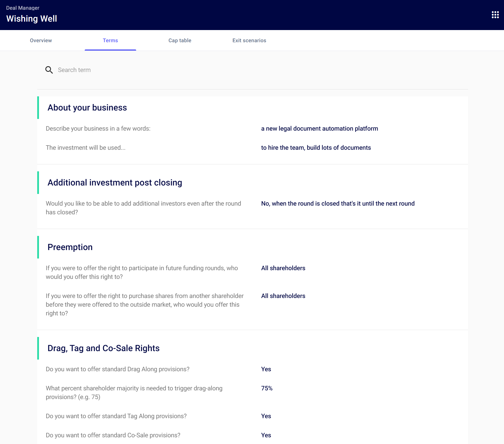The image size is (504, 444).
Task: Expand the 'Preemption' section header
Action: pyautogui.click(x=70, y=247)
